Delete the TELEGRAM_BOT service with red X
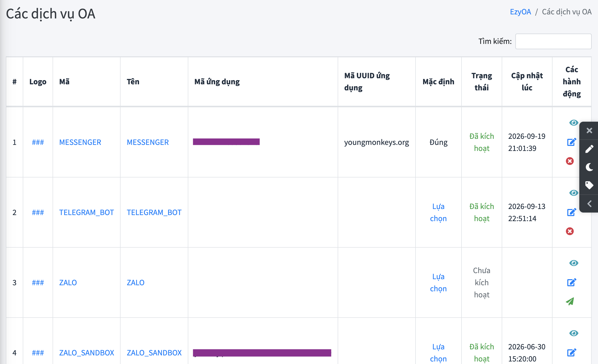 point(570,231)
